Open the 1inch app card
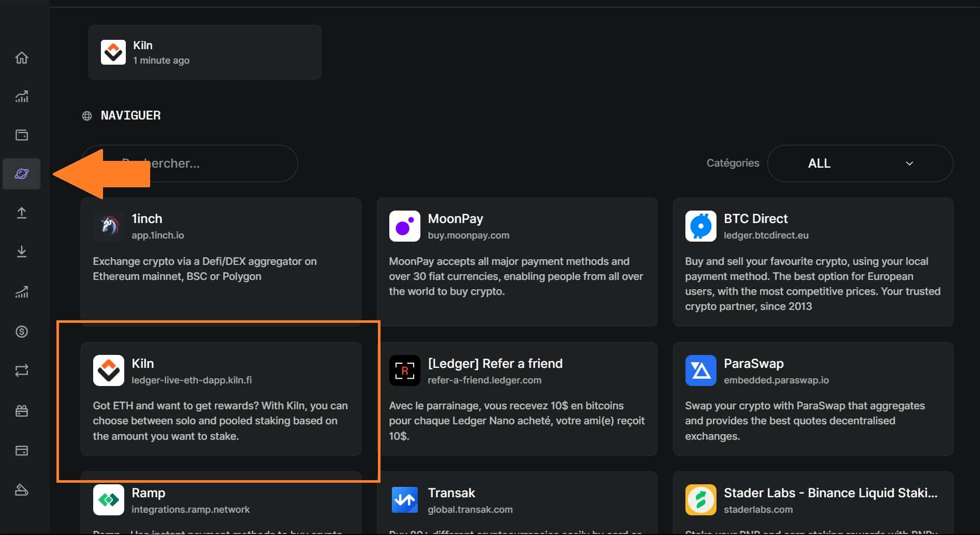This screenshot has width=980, height=535. click(x=221, y=262)
